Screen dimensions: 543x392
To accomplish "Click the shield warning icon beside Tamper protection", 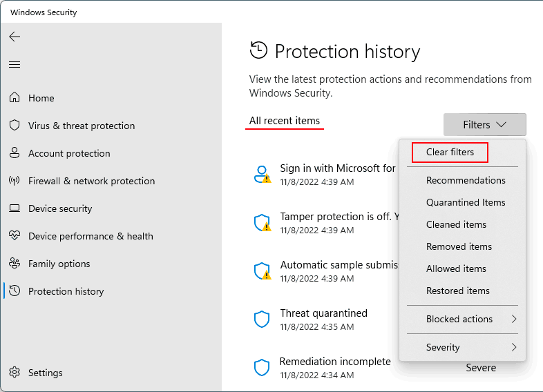I will click(263, 222).
